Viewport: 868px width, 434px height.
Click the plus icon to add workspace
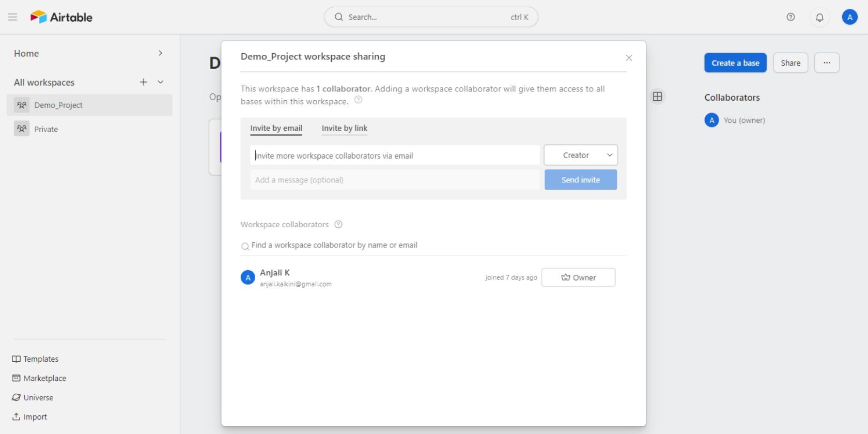pos(143,82)
